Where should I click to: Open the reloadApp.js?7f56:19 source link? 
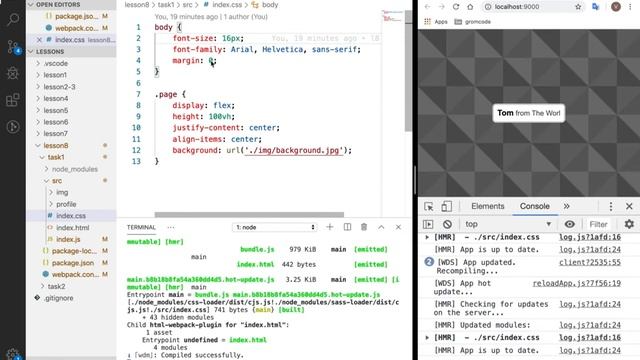tap(577, 283)
